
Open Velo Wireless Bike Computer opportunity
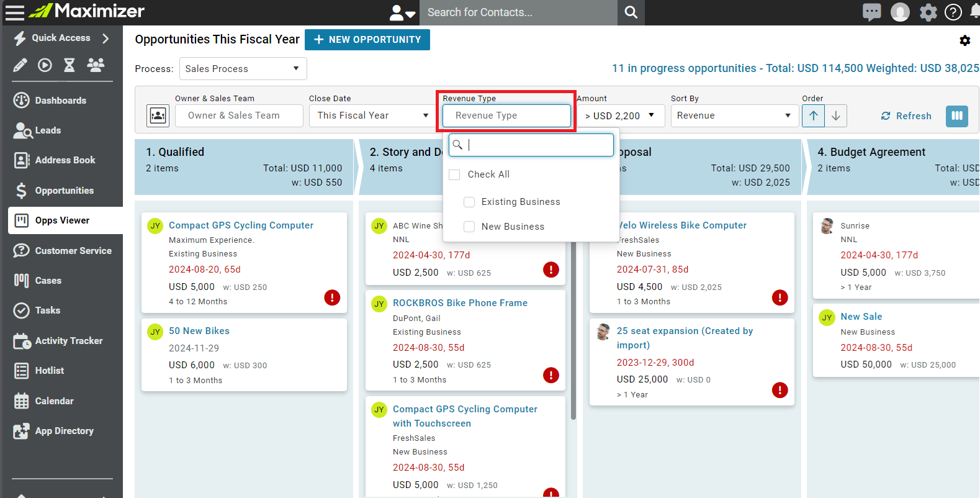click(681, 225)
